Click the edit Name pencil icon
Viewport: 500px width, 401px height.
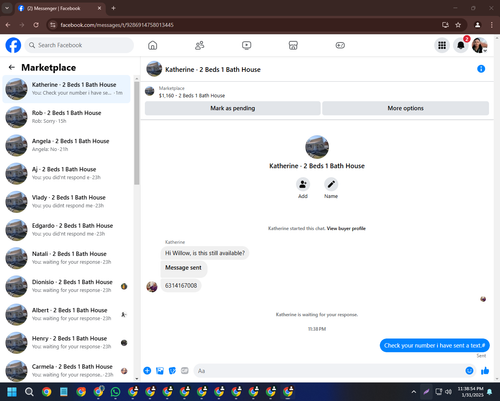tap(331, 184)
